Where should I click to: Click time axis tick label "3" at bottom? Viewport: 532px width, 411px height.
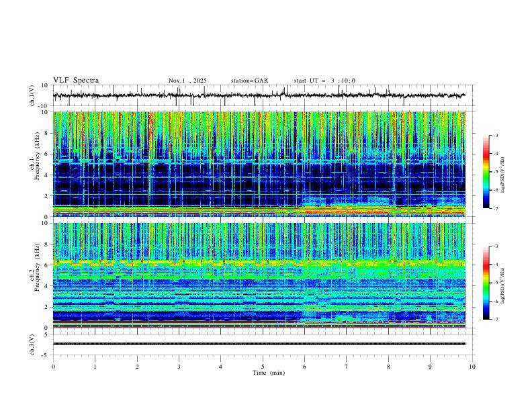(x=179, y=367)
